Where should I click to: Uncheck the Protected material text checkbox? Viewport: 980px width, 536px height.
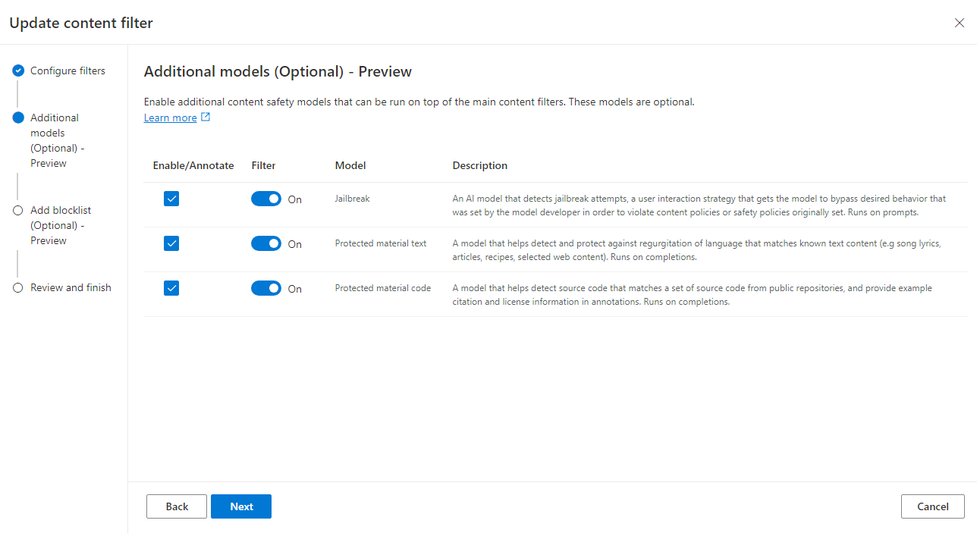pyautogui.click(x=171, y=243)
